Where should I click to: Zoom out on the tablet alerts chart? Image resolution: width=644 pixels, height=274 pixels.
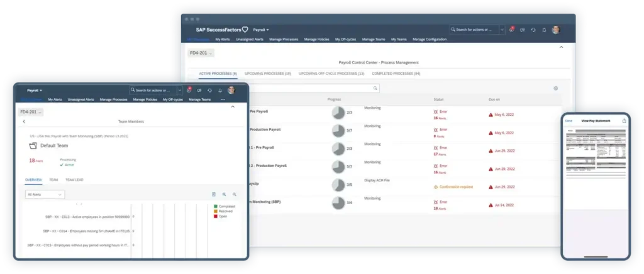coord(235,194)
